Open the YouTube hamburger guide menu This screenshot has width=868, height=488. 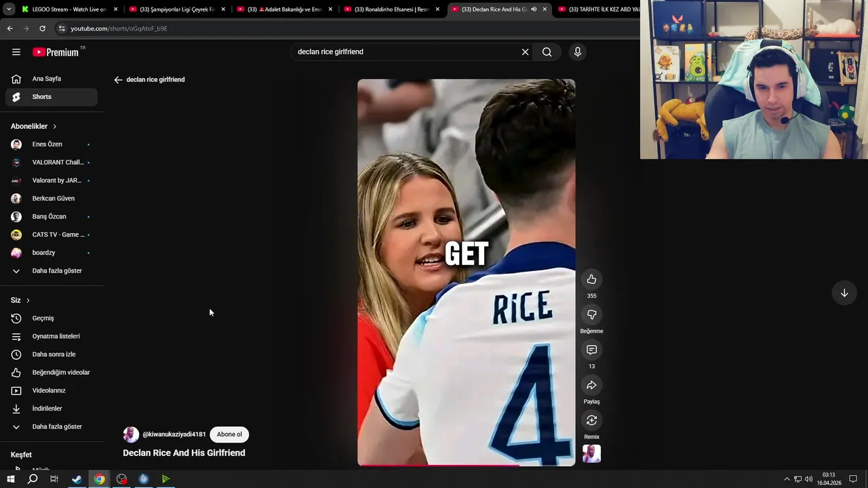pyautogui.click(x=16, y=52)
